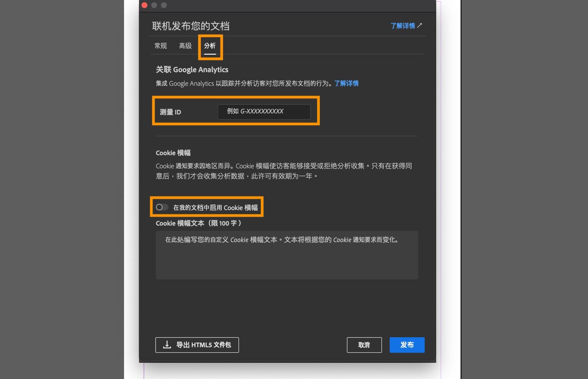The image size is (588, 379).
Task: Enable the 在我的文档中启用 Cookie 横幅 toggle
Action: [162, 207]
